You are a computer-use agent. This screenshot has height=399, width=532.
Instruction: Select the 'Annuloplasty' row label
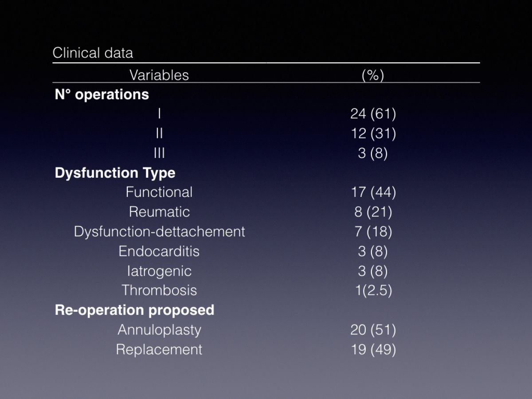[159, 330]
